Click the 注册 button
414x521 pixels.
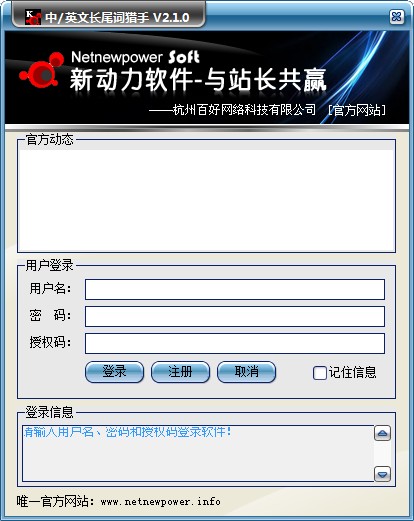180,372
